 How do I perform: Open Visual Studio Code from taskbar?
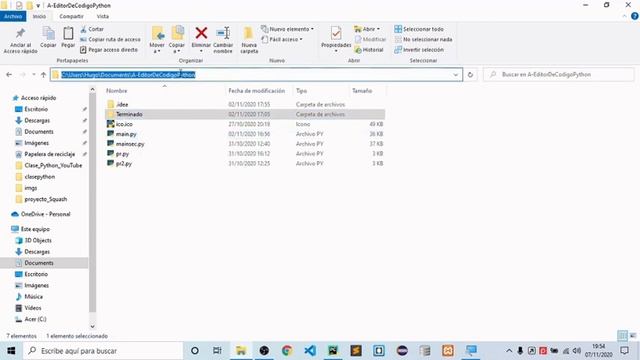point(310,351)
